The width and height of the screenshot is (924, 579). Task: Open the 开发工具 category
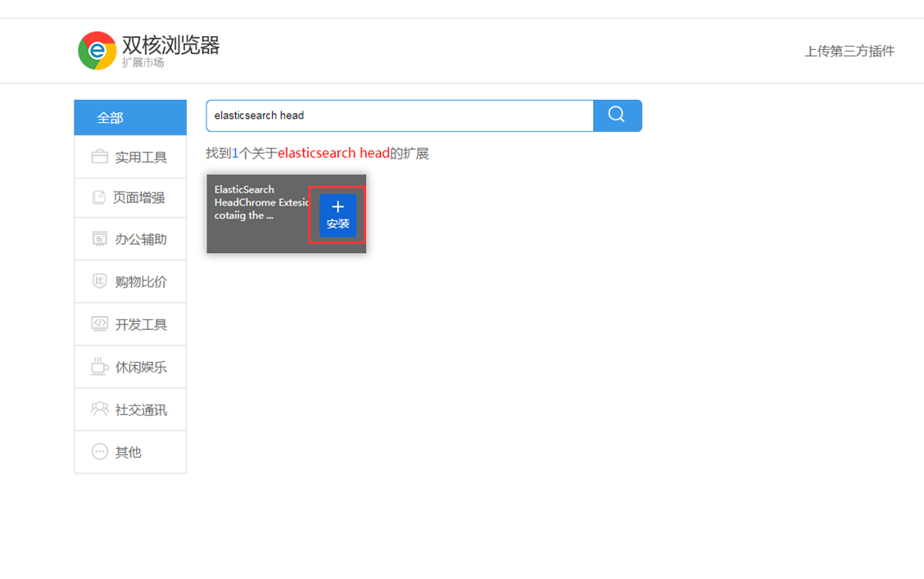pos(130,324)
